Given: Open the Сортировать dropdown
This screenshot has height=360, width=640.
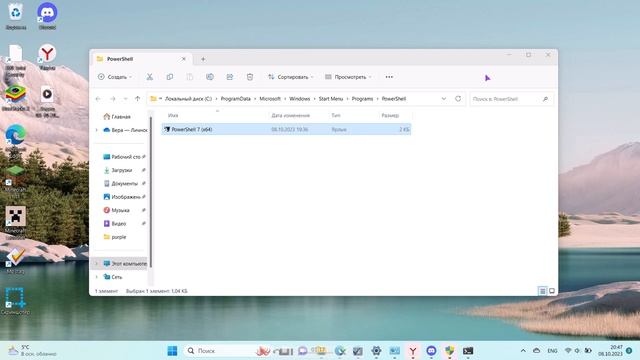Looking at the screenshot, I should [291, 77].
